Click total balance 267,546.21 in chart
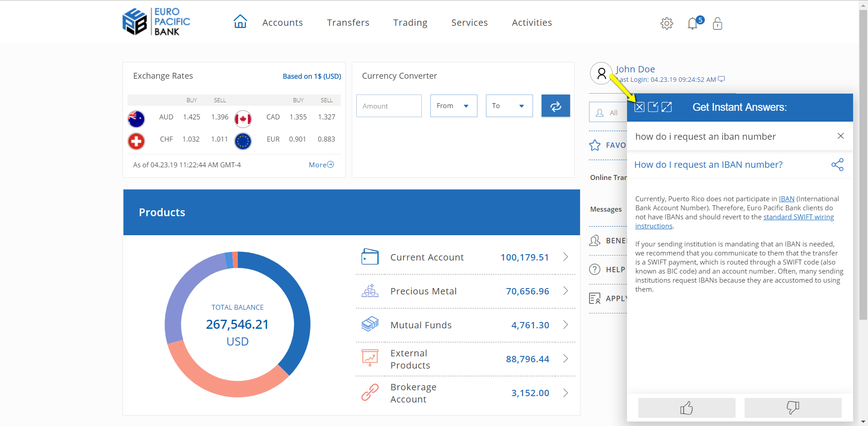868x426 pixels. [x=237, y=324]
